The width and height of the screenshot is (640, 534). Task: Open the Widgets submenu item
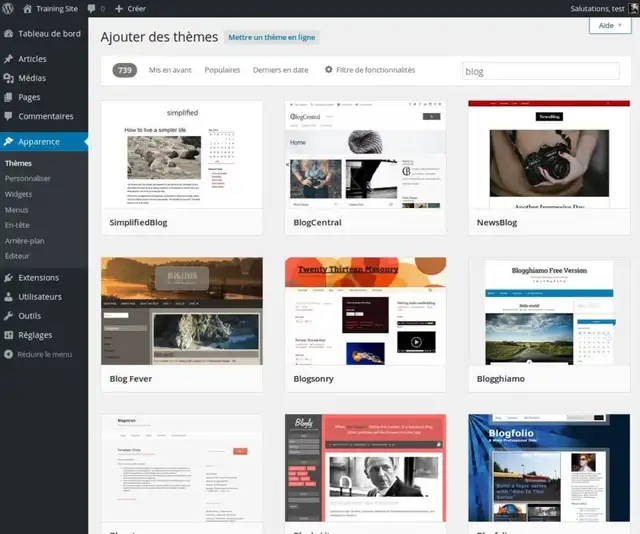pos(18,194)
